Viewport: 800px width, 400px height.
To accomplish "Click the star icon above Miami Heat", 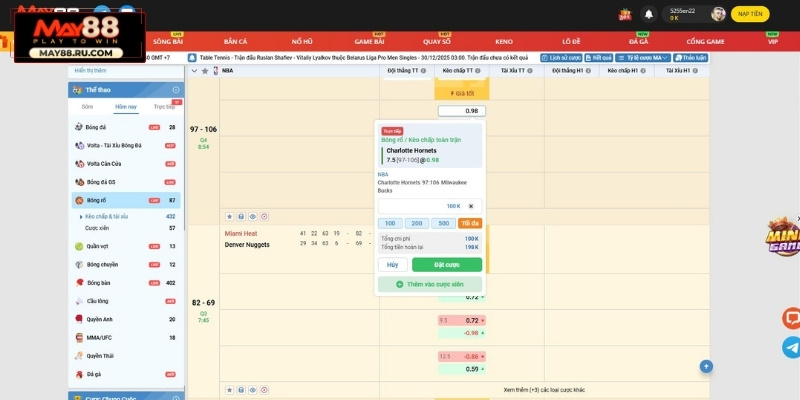I will click(x=229, y=216).
